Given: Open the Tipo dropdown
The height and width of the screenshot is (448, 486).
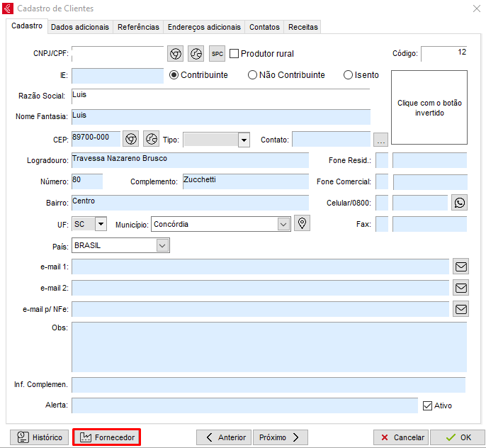Looking at the screenshot, I should pos(244,140).
